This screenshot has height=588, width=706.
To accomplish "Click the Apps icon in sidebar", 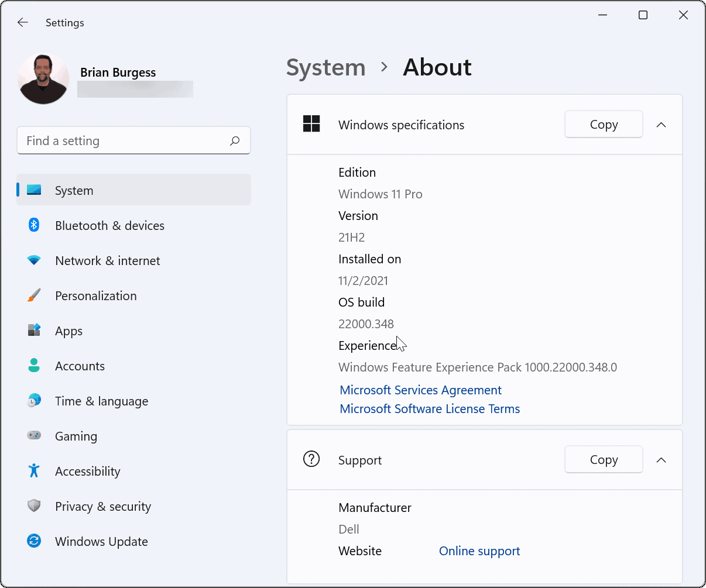I will [x=34, y=330].
